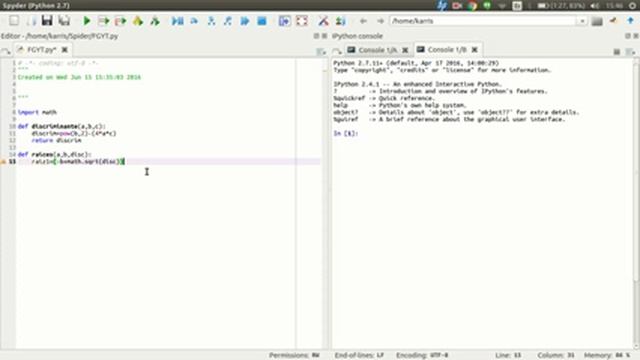This screenshot has height=360, width=640.
Task: Go back to previous directory arrow
Action: [363, 21]
